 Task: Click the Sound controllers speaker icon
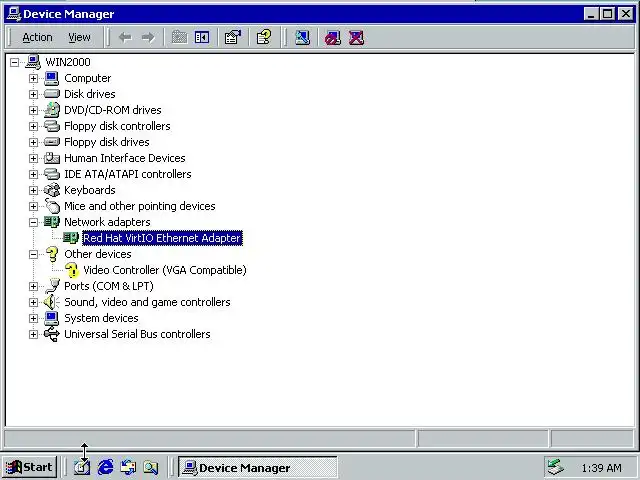(x=51, y=302)
